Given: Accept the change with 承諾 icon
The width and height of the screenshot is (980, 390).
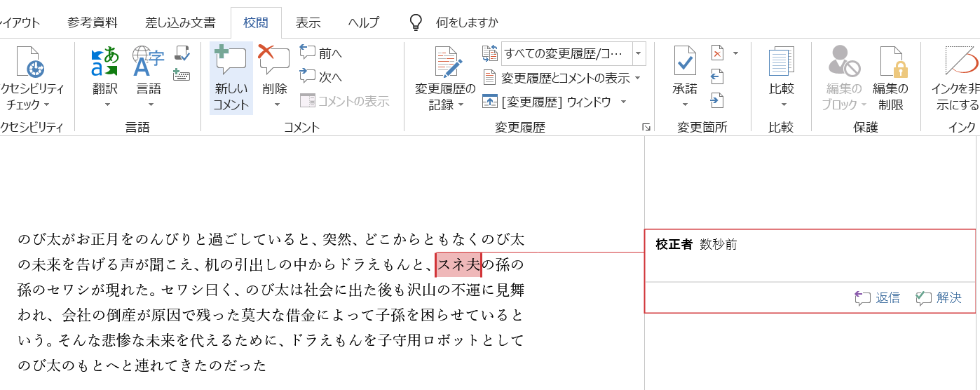Looking at the screenshot, I should tap(685, 62).
